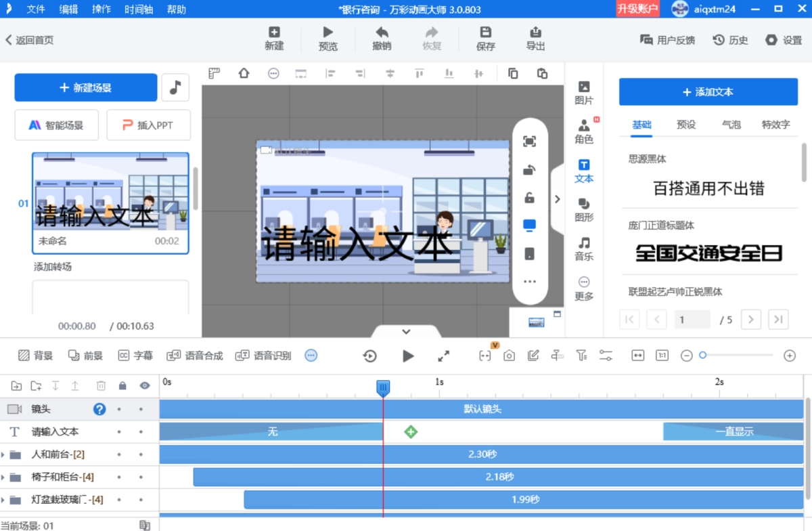Click the timeline zoom slider handle
Viewport: 812px width, 531px height.
tap(703, 356)
